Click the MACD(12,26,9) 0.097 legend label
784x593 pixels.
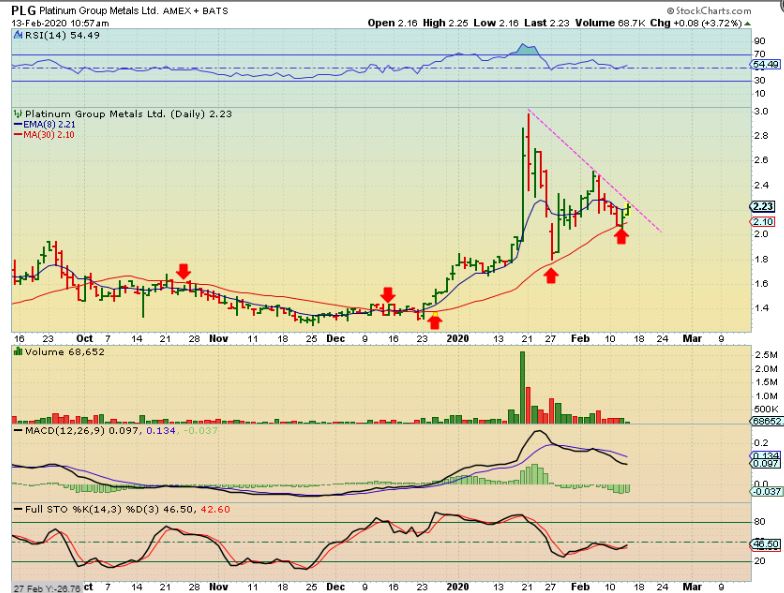pyautogui.click(x=82, y=430)
